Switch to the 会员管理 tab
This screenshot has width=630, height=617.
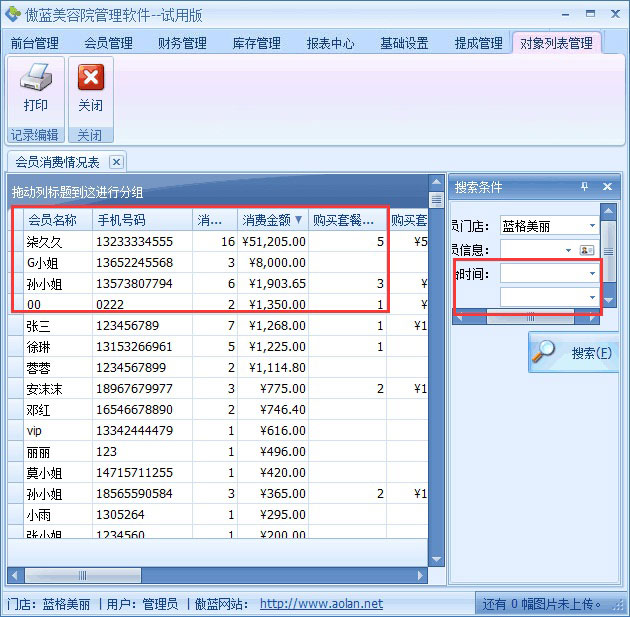(108, 43)
